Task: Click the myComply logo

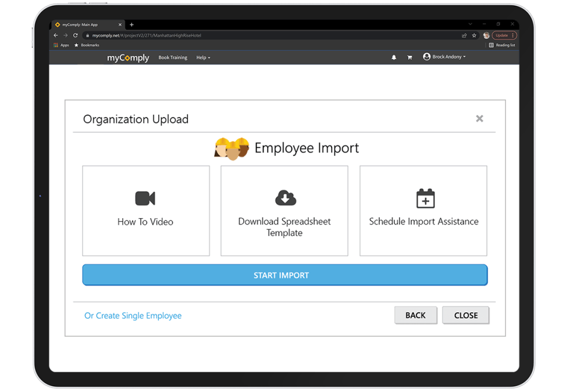Action: (127, 58)
